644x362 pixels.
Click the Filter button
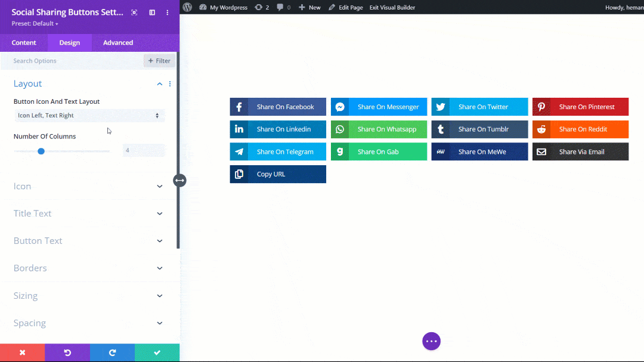tap(159, 61)
